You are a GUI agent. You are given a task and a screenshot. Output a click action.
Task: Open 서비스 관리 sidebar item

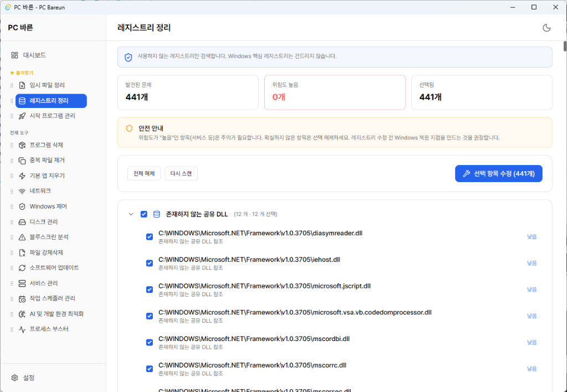[x=51, y=283]
